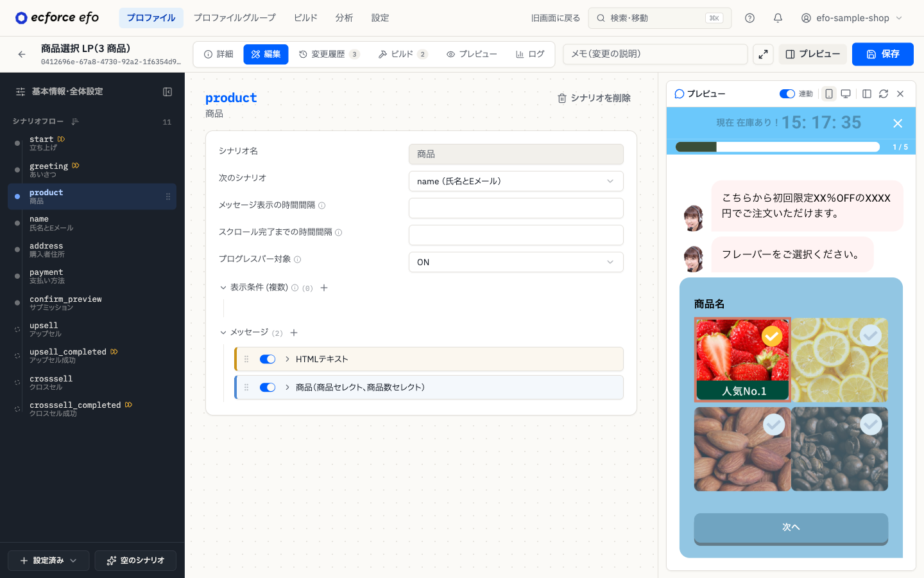Image resolution: width=924 pixels, height=578 pixels.
Task: Toggle the 商品 select message switch
Action: tap(268, 387)
